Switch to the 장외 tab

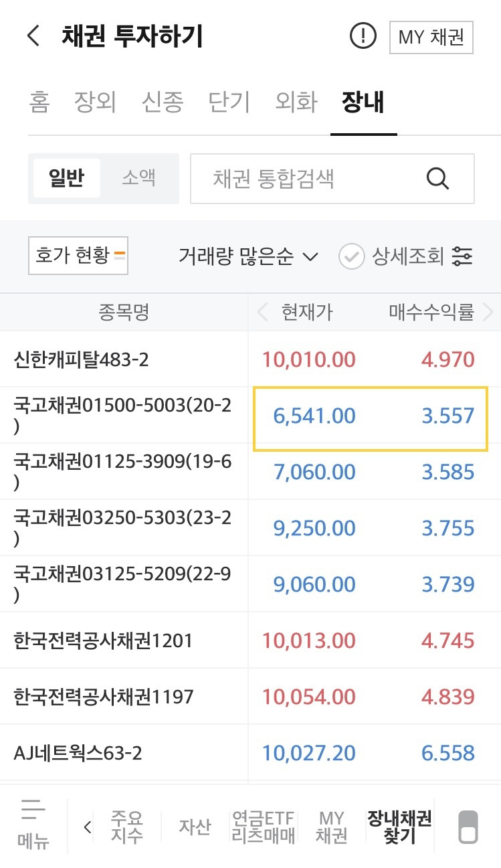tap(95, 102)
